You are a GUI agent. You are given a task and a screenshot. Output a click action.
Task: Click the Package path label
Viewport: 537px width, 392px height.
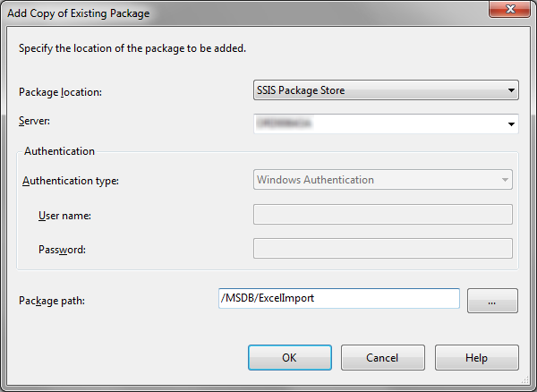pos(52,301)
